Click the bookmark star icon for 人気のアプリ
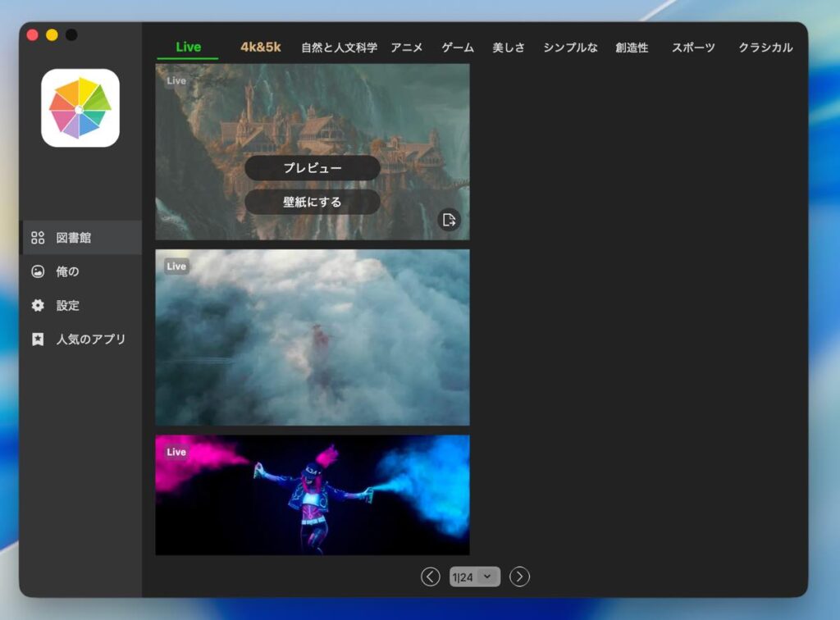Viewport: 840px width, 620px height. 38,339
